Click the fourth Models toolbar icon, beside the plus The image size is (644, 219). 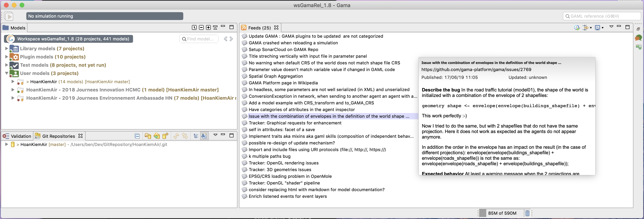(x=215, y=27)
